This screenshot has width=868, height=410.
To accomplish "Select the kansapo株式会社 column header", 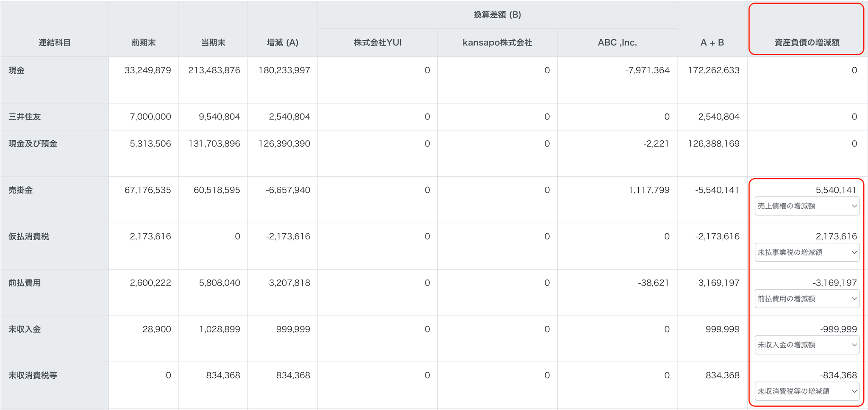I will coord(497,42).
